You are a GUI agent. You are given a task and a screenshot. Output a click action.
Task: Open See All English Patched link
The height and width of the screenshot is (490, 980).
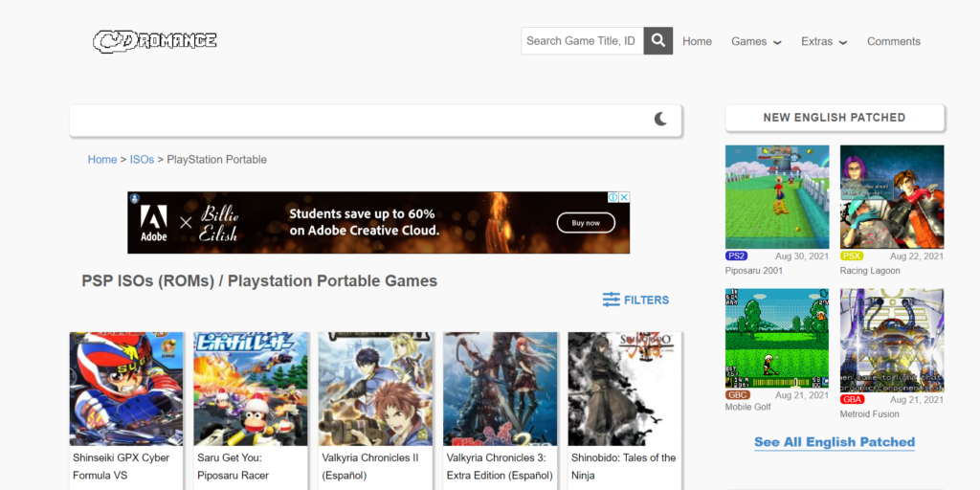835,442
